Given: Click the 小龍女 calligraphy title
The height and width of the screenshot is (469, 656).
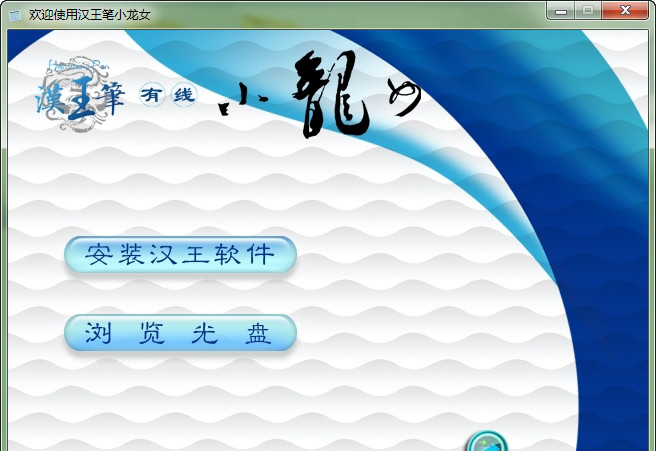Looking at the screenshot, I should [x=319, y=94].
